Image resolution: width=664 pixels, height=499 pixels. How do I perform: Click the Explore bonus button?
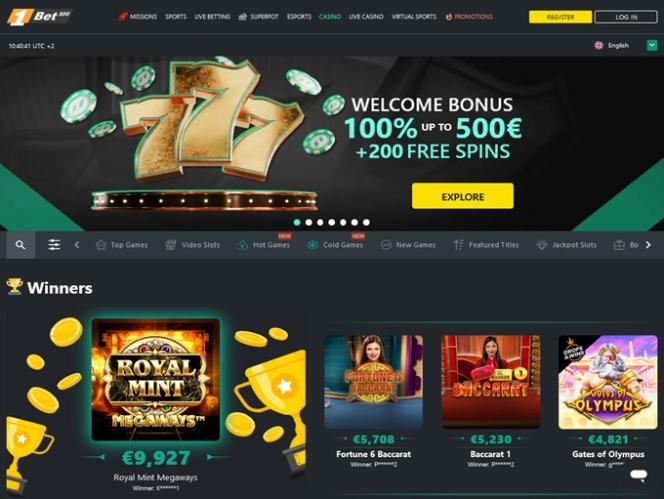(x=462, y=196)
